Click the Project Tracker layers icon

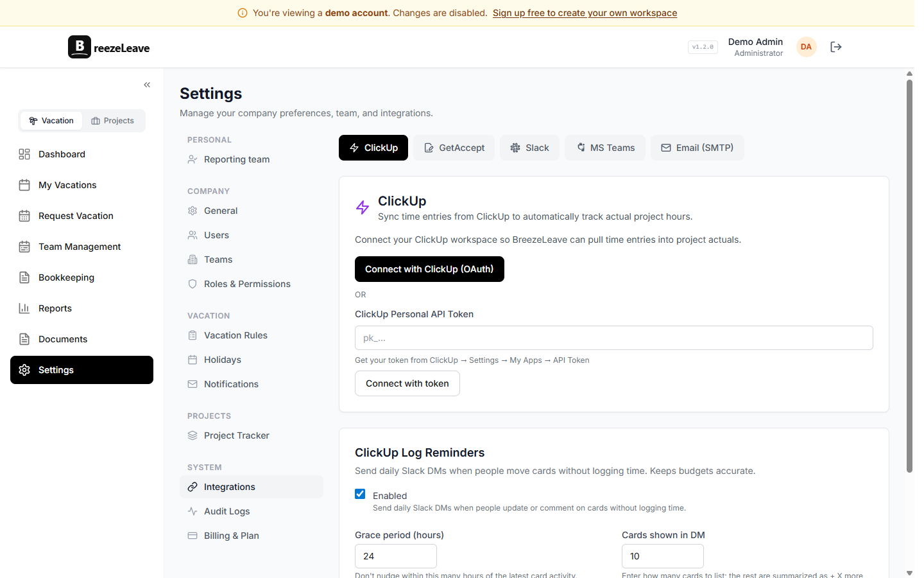[193, 435]
